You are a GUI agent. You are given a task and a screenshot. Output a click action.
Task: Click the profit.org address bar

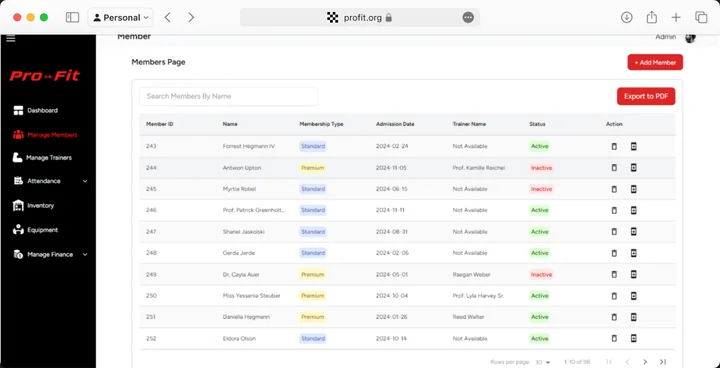(x=360, y=17)
